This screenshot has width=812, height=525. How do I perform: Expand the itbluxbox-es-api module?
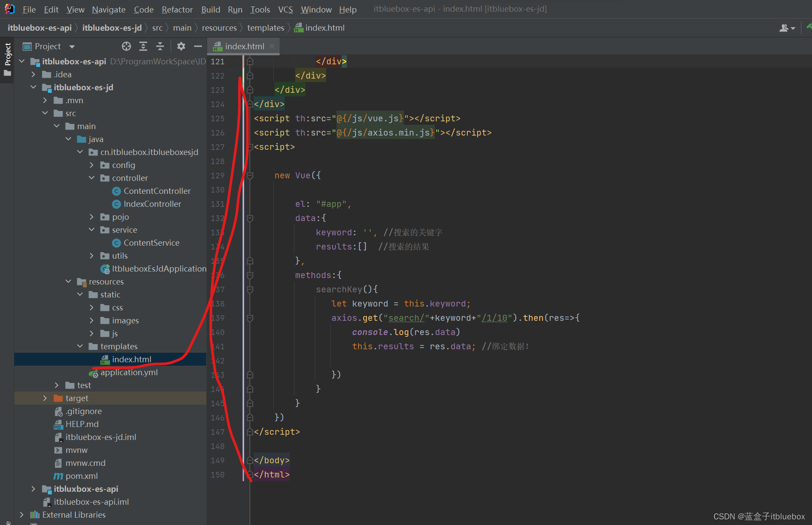33,489
